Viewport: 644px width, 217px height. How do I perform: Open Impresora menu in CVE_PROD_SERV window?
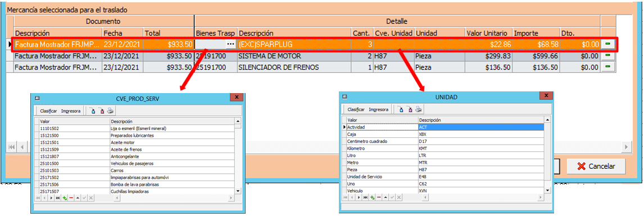click(x=71, y=111)
